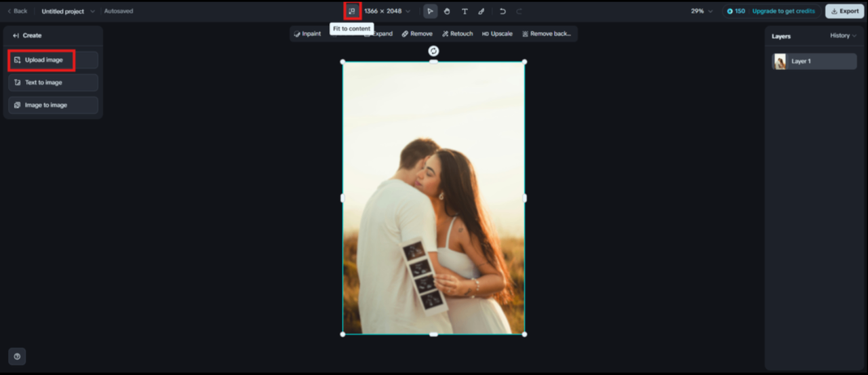Image resolution: width=868 pixels, height=375 pixels.
Task: Choose Image to image
Action: (x=53, y=105)
